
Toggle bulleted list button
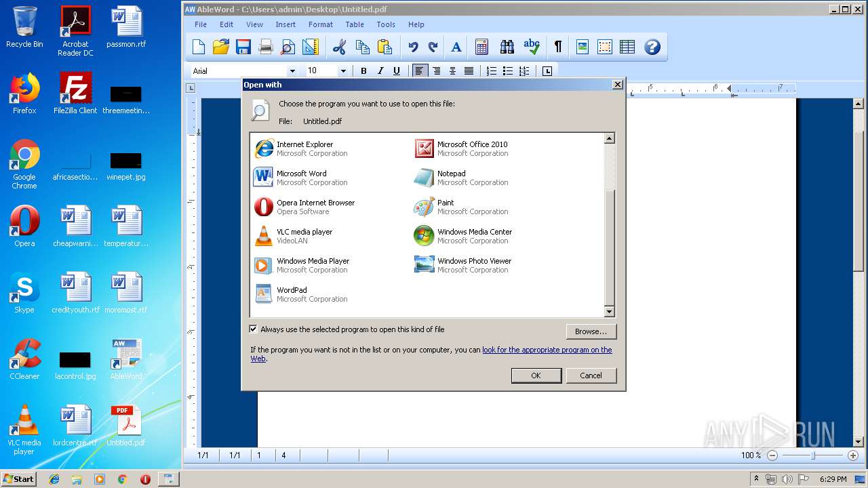click(x=508, y=70)
